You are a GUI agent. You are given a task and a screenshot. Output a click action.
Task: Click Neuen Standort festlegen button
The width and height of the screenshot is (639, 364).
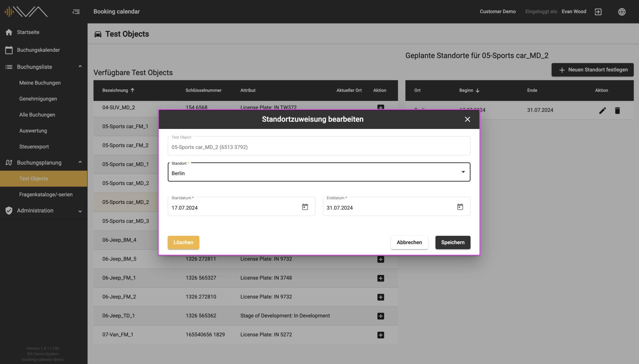[593, 70]
